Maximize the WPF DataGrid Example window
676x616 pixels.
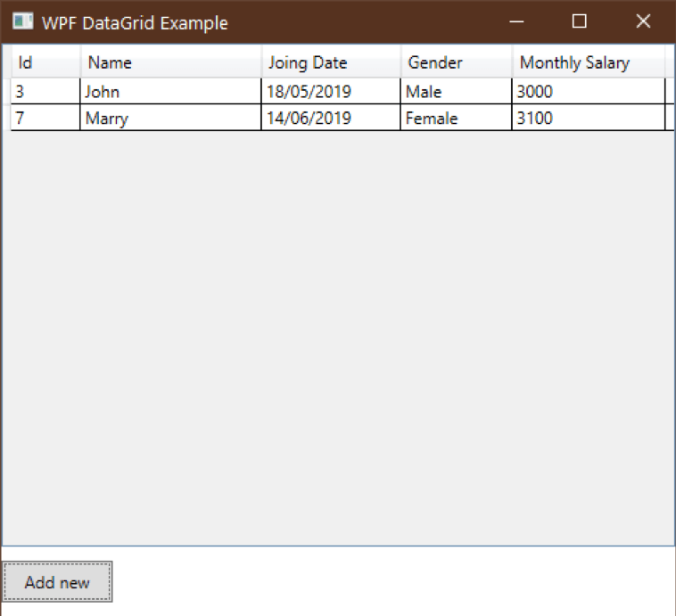click(x=579, y=21)
